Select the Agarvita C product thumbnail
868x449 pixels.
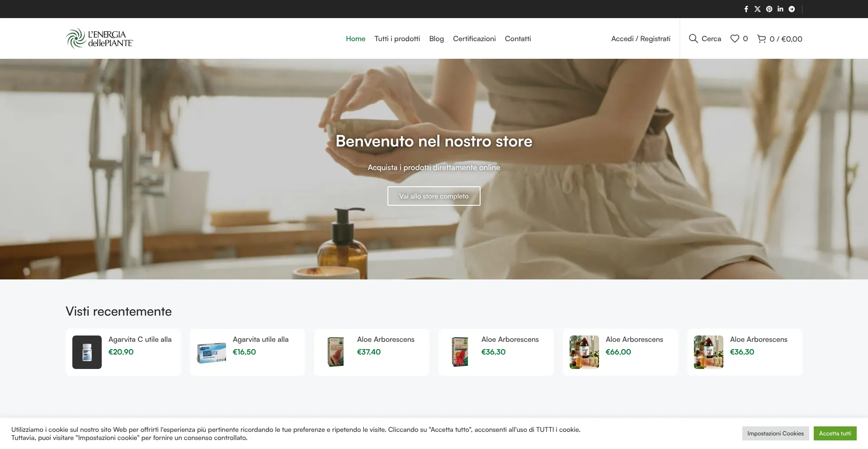(x=87, y=352)
